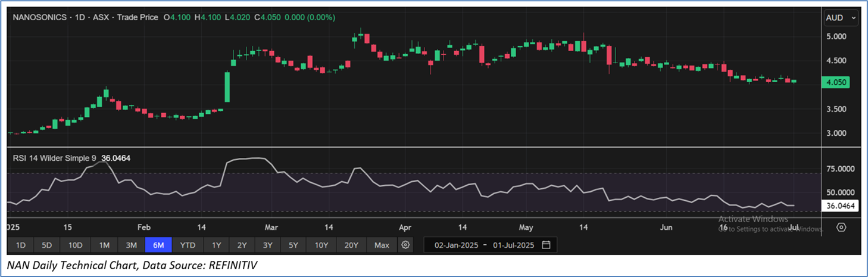Image resolution: width=868 pixels, height=277 pixels.
Task: Click the 4.050 current price tag
Action: tap(836, 82)
